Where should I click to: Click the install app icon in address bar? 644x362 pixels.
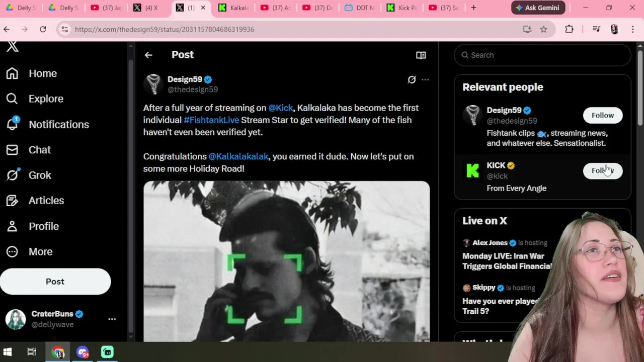pyautogui.click(x=527, y=29)
